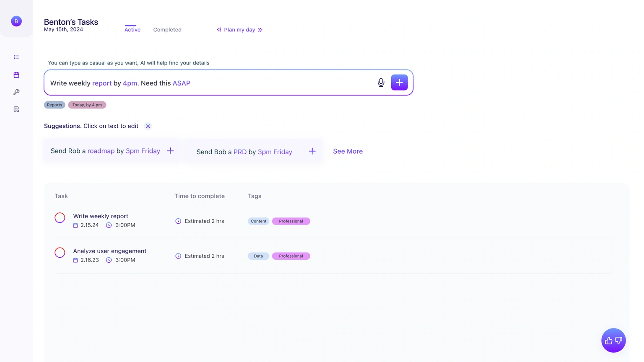Open the search document sidebar icon

(x=16, y=109)
